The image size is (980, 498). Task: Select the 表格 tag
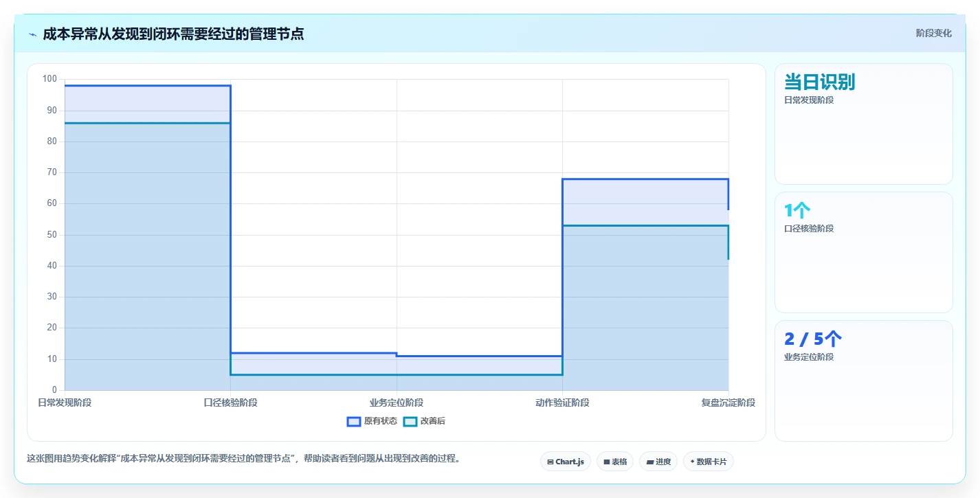[614, 462]
